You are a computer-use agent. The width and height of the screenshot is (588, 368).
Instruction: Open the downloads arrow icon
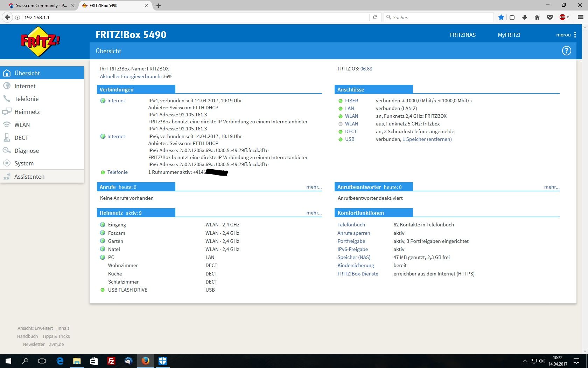[525, 17]
